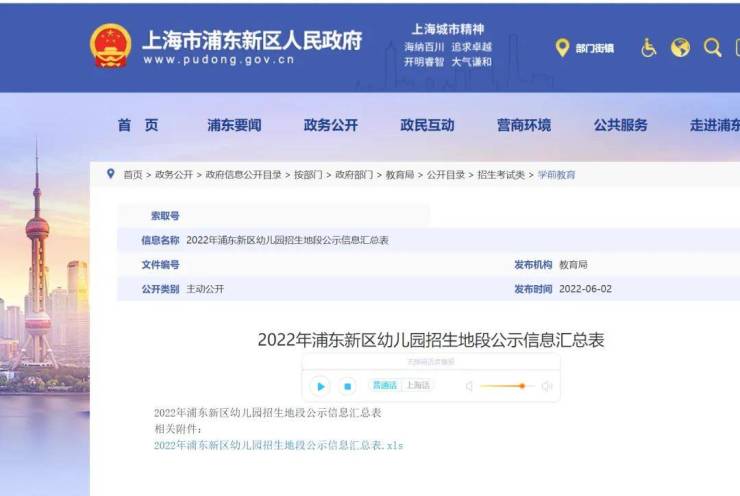Click the 教育局 breadcrumb link
Screen dimensions: 740x496
(x=400, y=175)
